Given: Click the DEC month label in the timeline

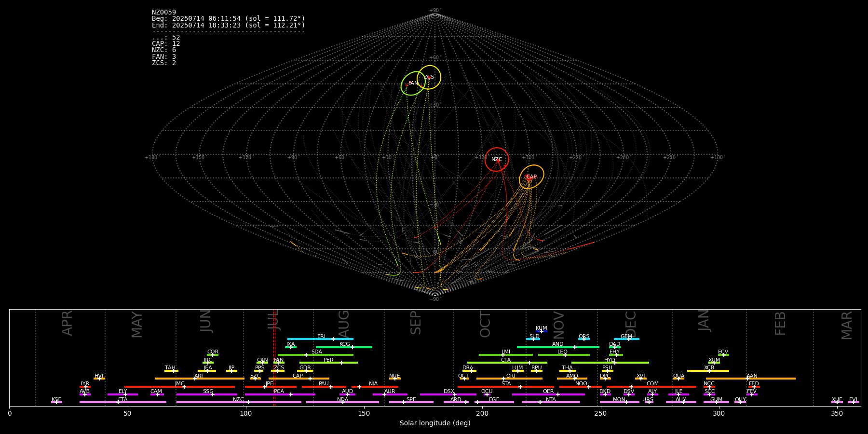Looking at the screenshot, I should (x=631, y=324).
